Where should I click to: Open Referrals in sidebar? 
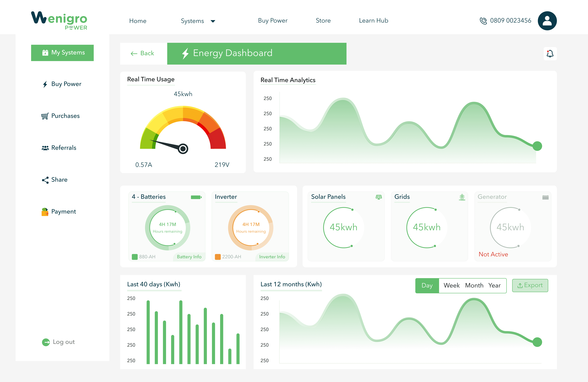click(x=59, y=148)
